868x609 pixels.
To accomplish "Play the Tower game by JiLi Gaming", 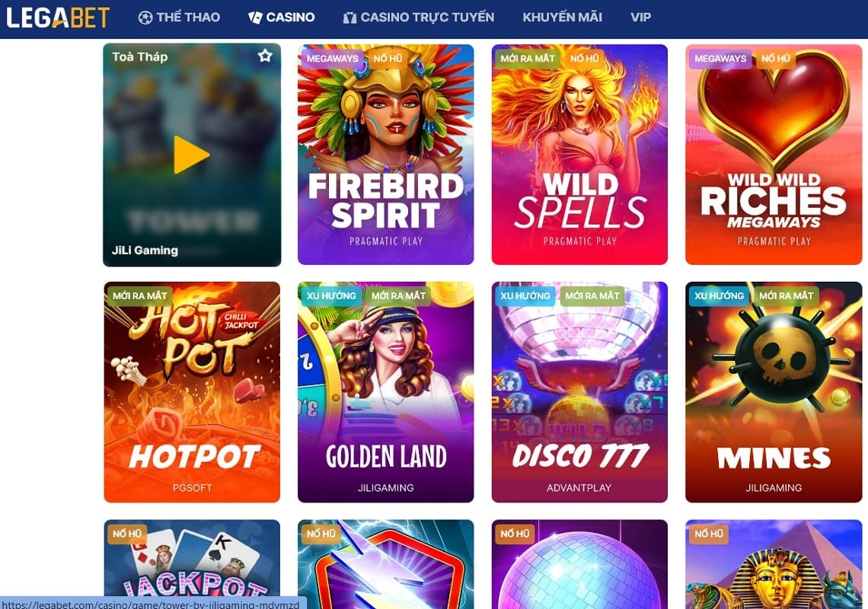I will (192, 155).
